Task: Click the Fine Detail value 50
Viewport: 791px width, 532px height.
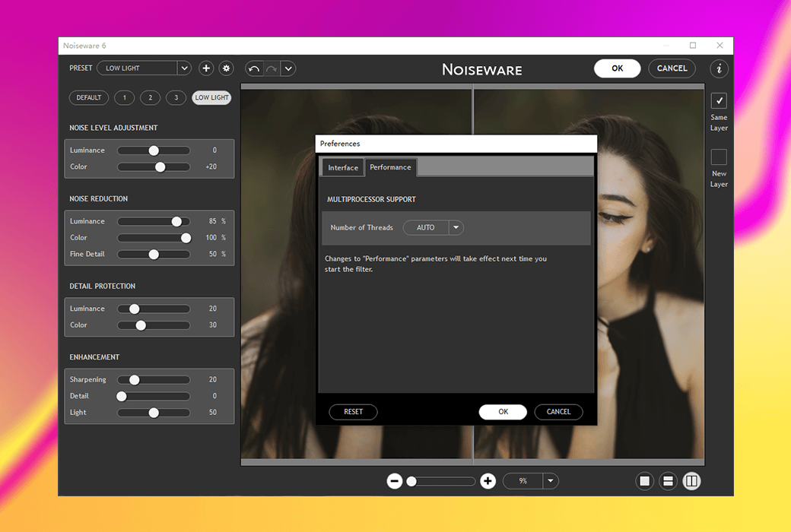Action: (x=212, y=254)
